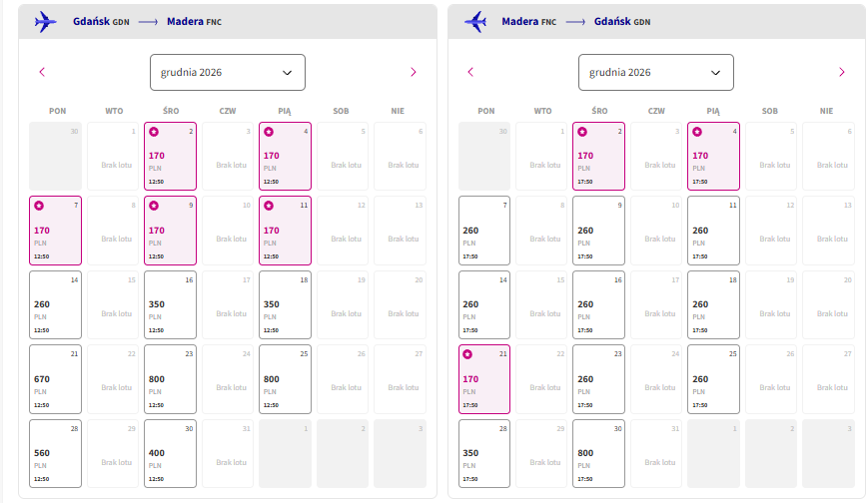The image size is (868, 503).
Task: Select outbound December 25 fare 800 PLN
Action: point(285,379)
